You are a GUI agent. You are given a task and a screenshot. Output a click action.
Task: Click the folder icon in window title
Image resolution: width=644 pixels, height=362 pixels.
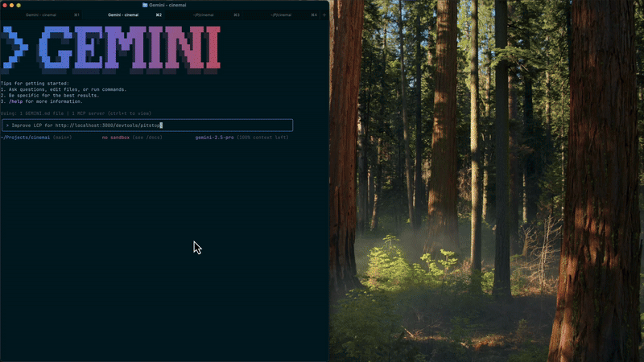[145, 5]
